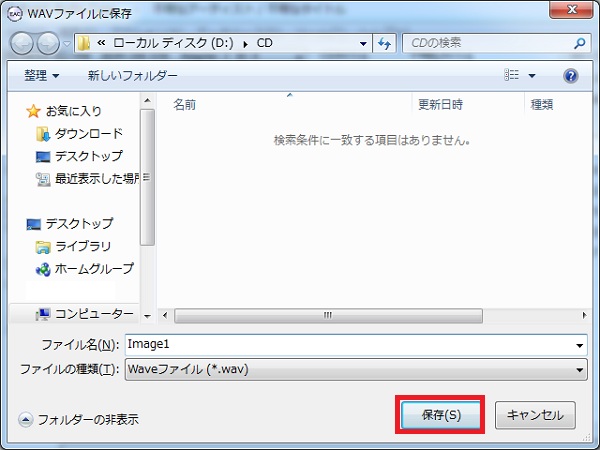Click the refresh button beside address bar
The height and width of the screenshot is (450, 600).
point(385,44)
